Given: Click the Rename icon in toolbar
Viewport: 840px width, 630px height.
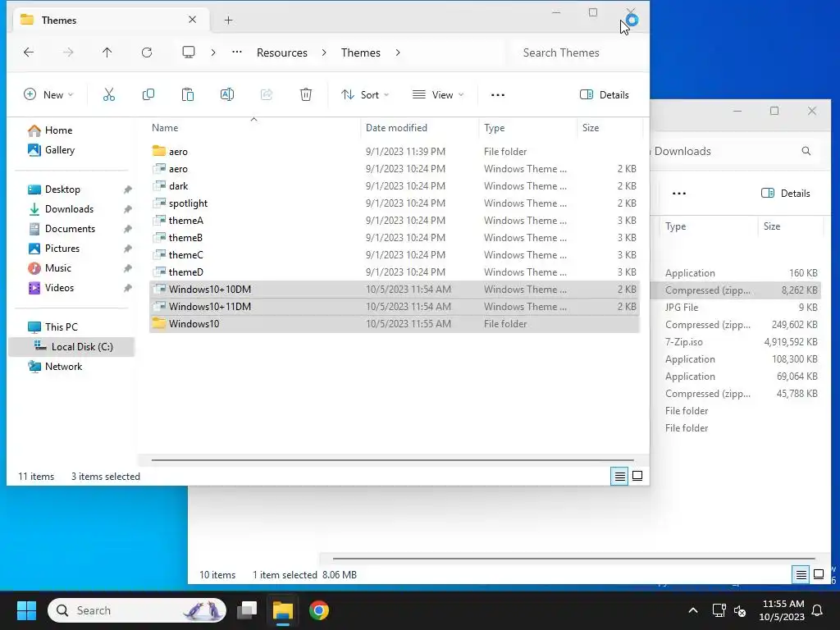Looking at the screenshot, I should (227, 95).
